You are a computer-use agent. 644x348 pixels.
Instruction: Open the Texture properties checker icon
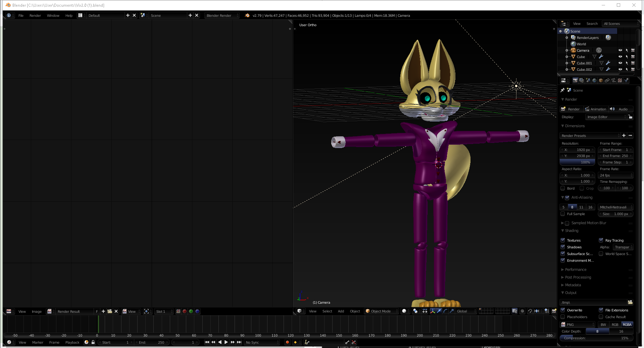tap(620, 81)
